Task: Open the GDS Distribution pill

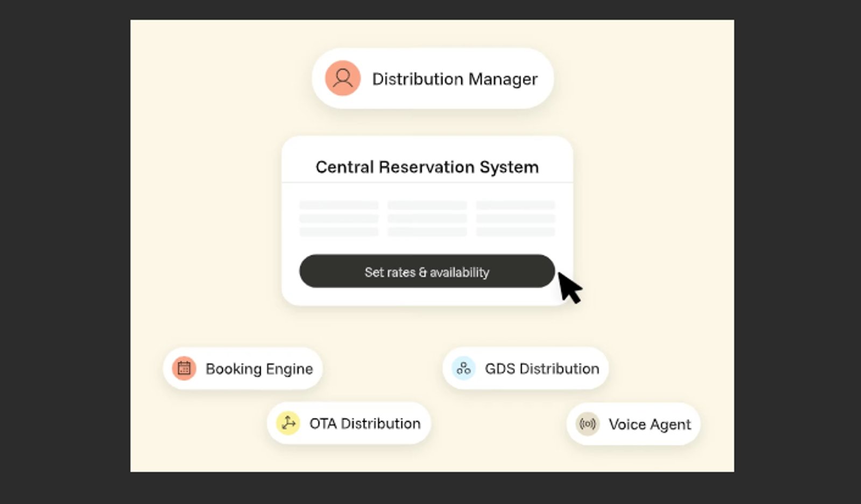Action: (525, 368)
